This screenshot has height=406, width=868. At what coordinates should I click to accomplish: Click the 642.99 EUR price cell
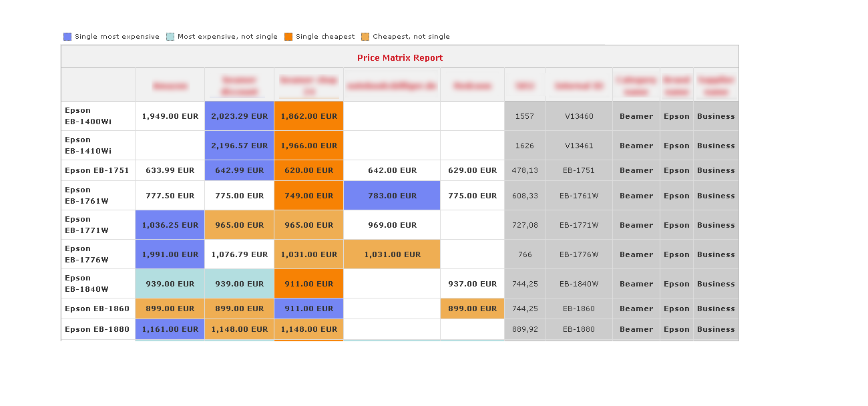(x=240, y=170)
